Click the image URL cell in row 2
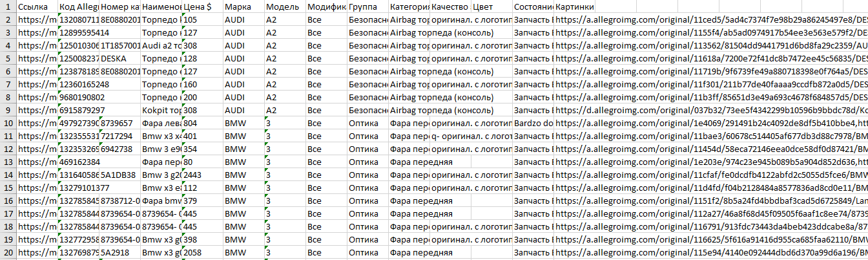The image size is (868, 260). (x=710, y=19)
